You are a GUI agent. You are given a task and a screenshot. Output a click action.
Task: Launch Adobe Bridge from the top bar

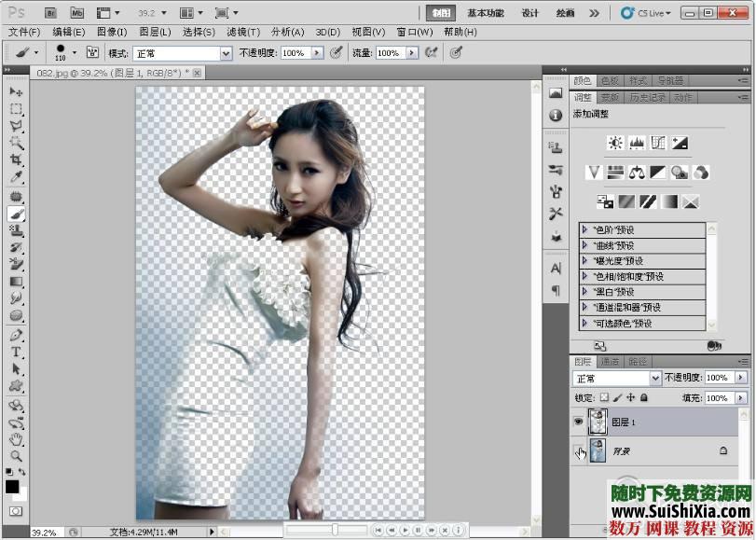tap(50, 14)
